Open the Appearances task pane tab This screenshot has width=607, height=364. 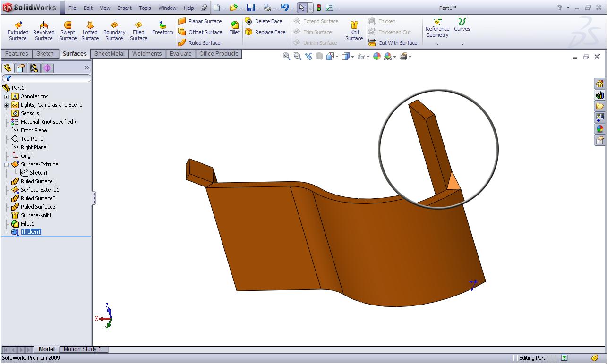tap(600, 129)
